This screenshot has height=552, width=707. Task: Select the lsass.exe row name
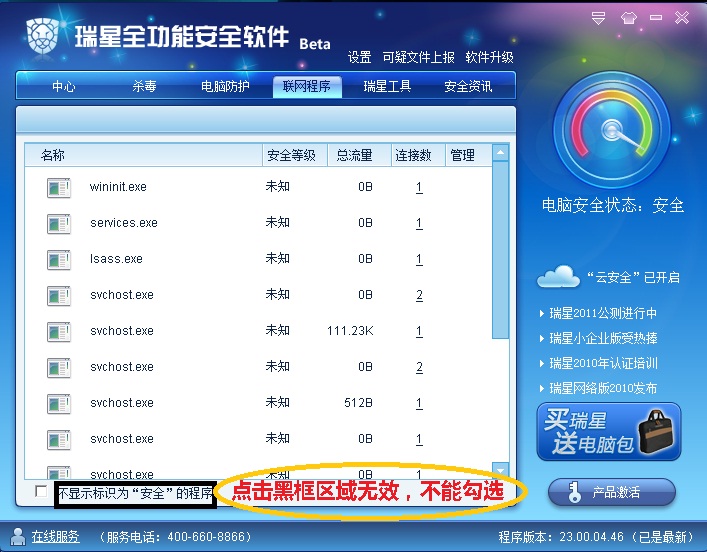[116, 259]
